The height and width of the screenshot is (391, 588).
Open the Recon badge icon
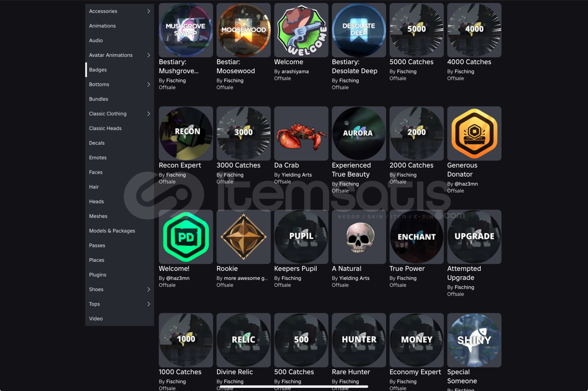(186, 134)
